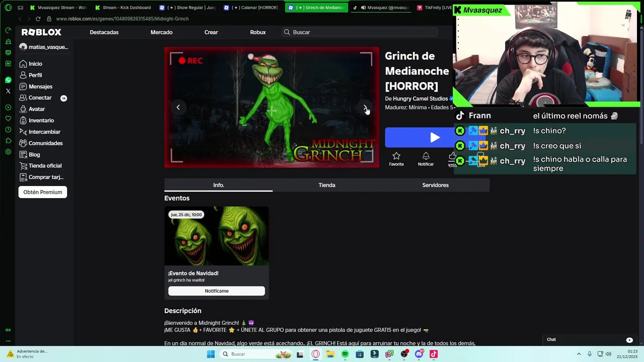
Task: Open Mensajes icon in Roblox sidebar
Action: (23, 86)
